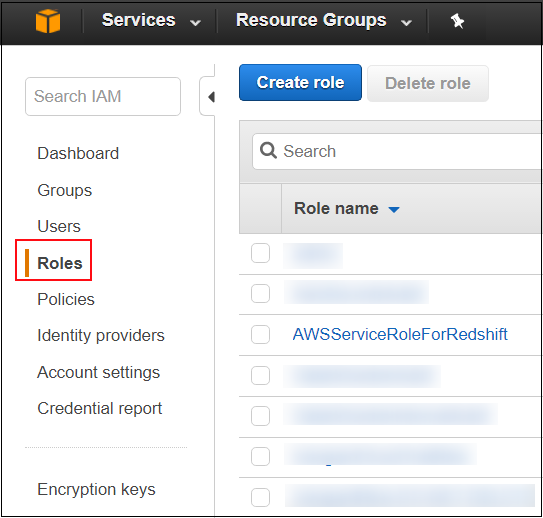Open the Services dropdown menu
The width and height of the screenshot is (543, 518).
tap(151, 20)
